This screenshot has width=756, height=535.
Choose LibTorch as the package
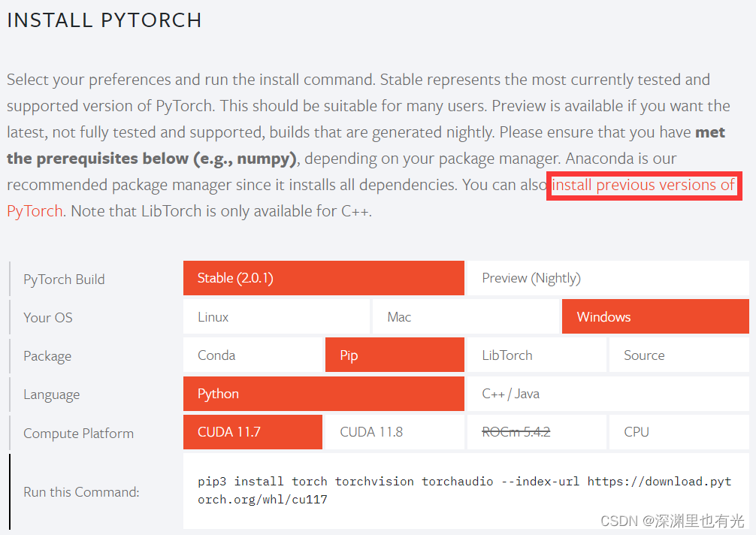click(536, 355)
